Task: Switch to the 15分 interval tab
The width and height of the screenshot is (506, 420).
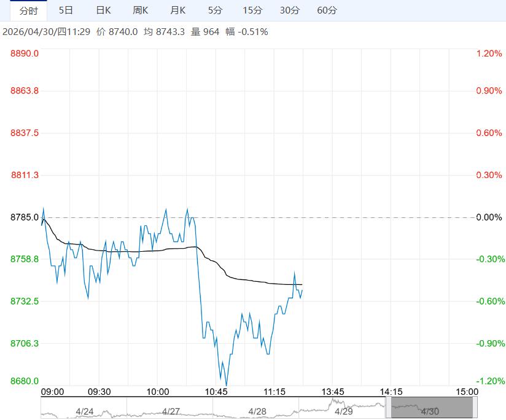Action: click(x=252, y=10)
